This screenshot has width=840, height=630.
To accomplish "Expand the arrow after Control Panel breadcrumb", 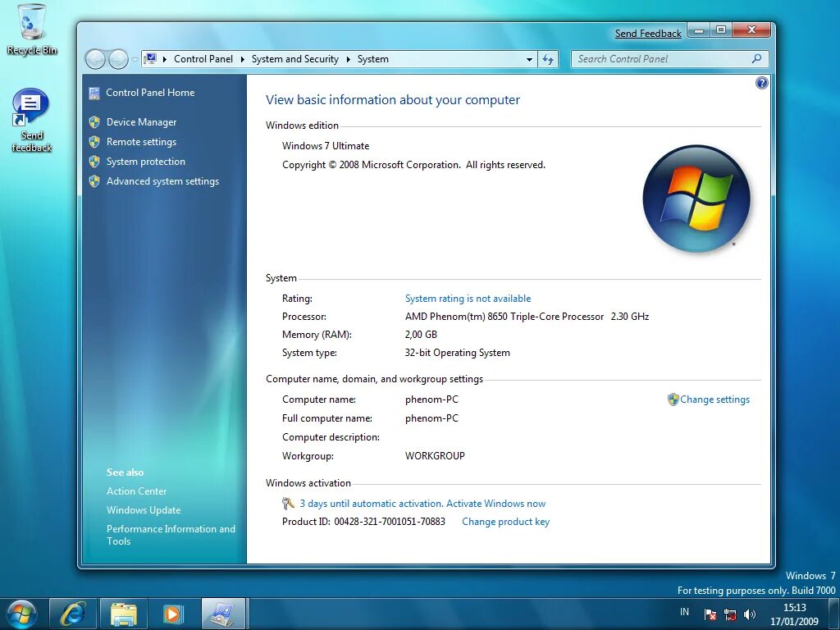I will click(242, 59).
